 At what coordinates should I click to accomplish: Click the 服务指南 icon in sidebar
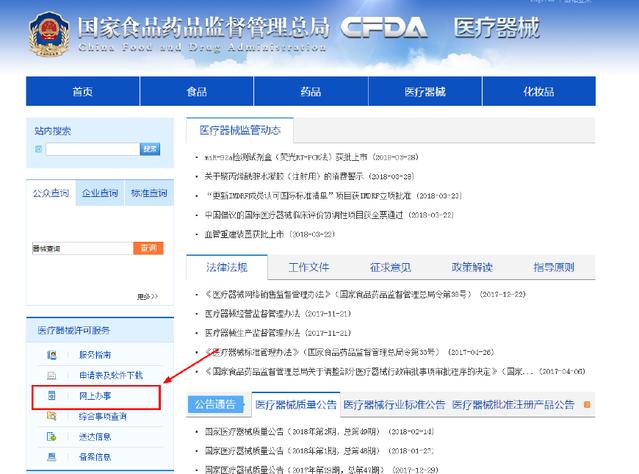point(51,355)
